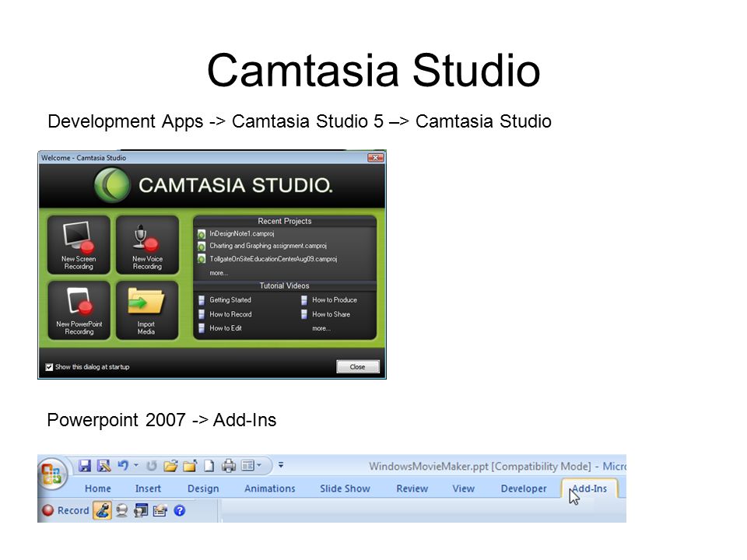This screenshot has width=747, height=560.
Task: Go to the View ribbon tab
Action: [464, 488]
